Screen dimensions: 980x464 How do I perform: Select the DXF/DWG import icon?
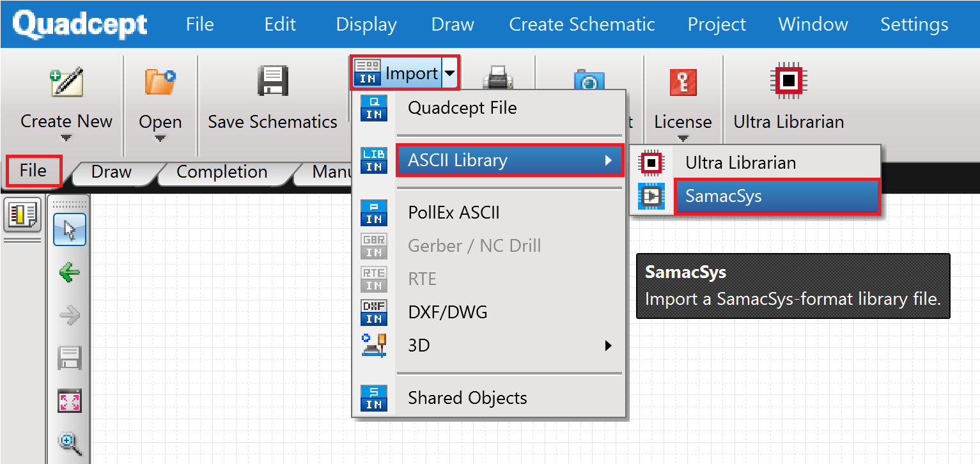coord(374,312)
